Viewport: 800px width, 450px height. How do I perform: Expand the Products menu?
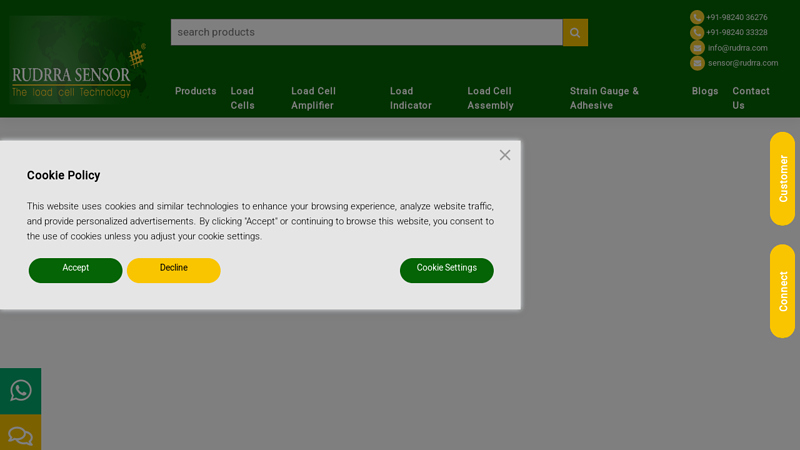click(195, 91)
